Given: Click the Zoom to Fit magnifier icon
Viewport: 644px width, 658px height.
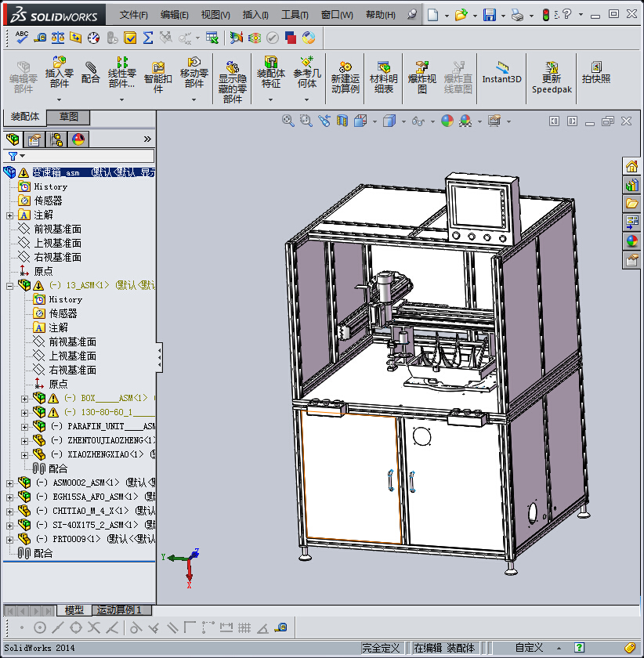Looking at the screenshot, I should click(x=288, y=121).
